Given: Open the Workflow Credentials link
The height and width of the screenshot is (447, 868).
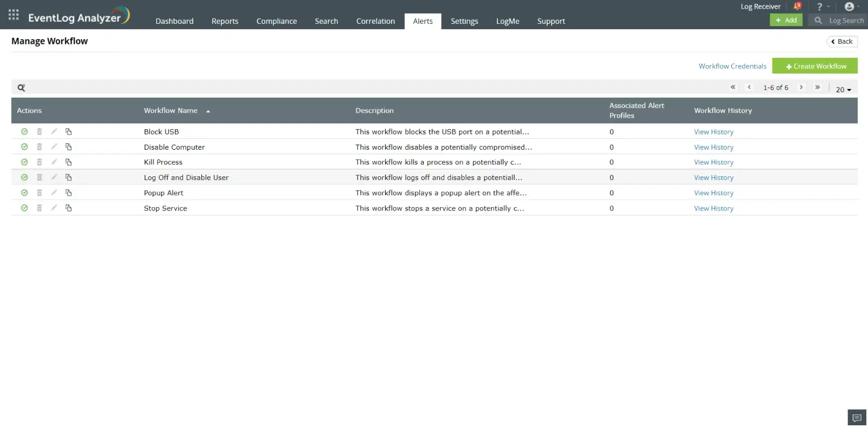Looking at the screenshot, I should 732,66.
